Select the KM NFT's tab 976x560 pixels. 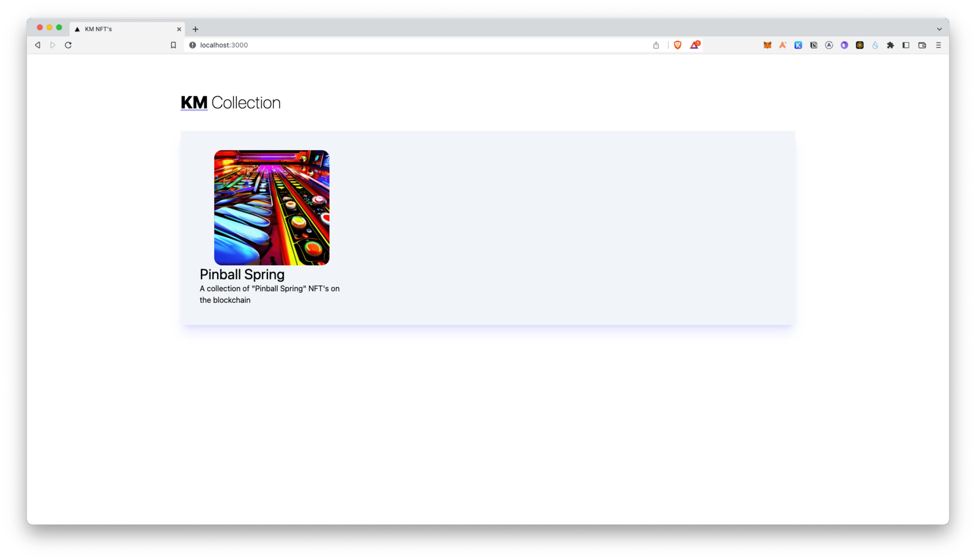pos(127,29)
